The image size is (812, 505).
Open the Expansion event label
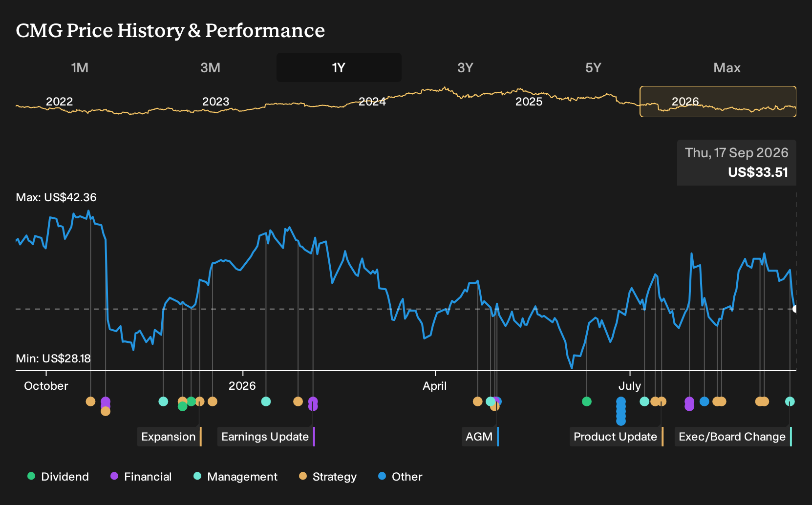pos(170,437)
